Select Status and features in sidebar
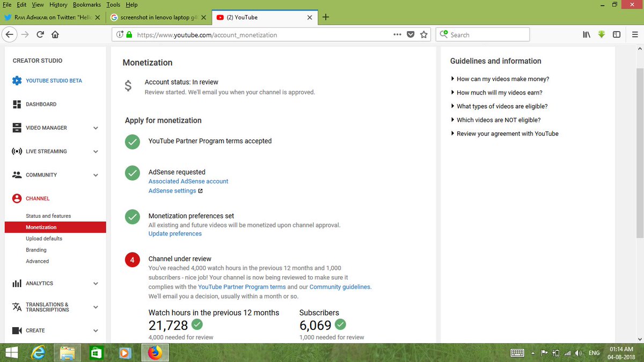Screen dimensions: 644x362 click(48, 216)
